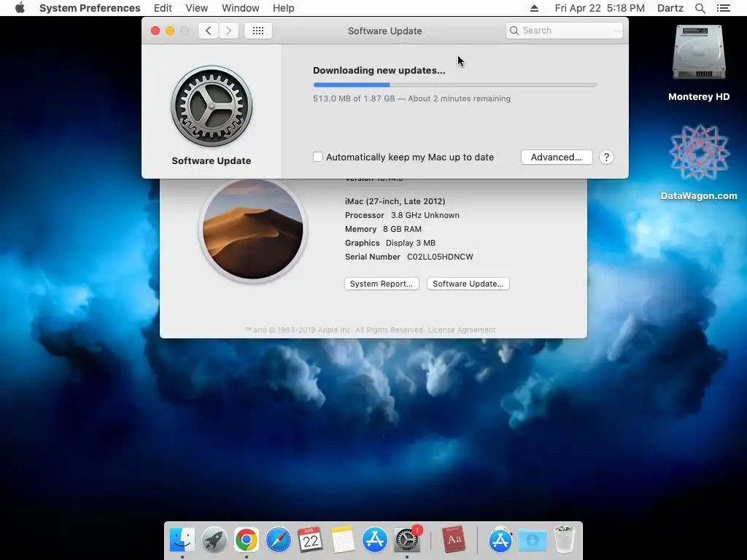Open Downloads folder in the Dock
The height and width of the screenshot is (560, 747).
(x=532, y=540)
